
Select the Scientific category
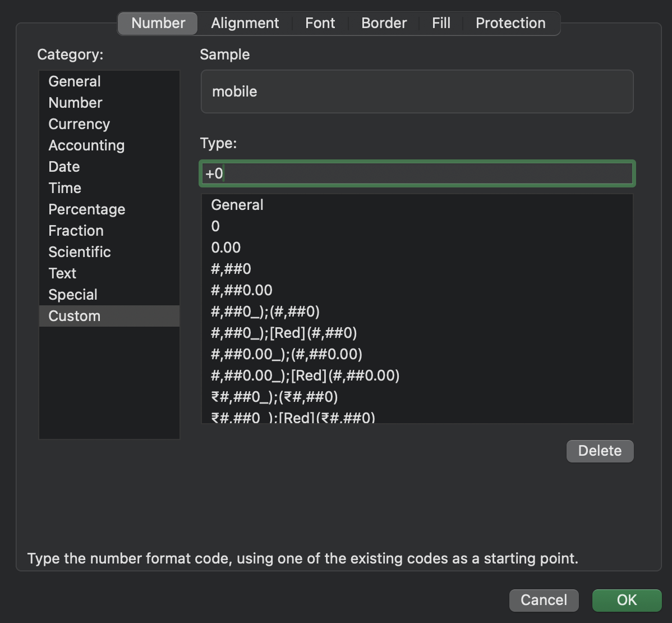click(80, 252)
